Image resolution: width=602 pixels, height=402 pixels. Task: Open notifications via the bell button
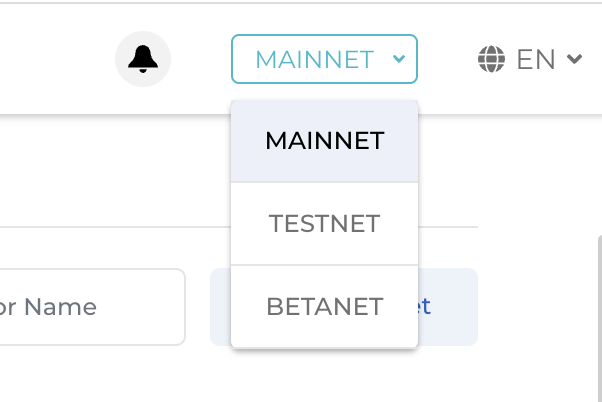(x=143, y=59)
